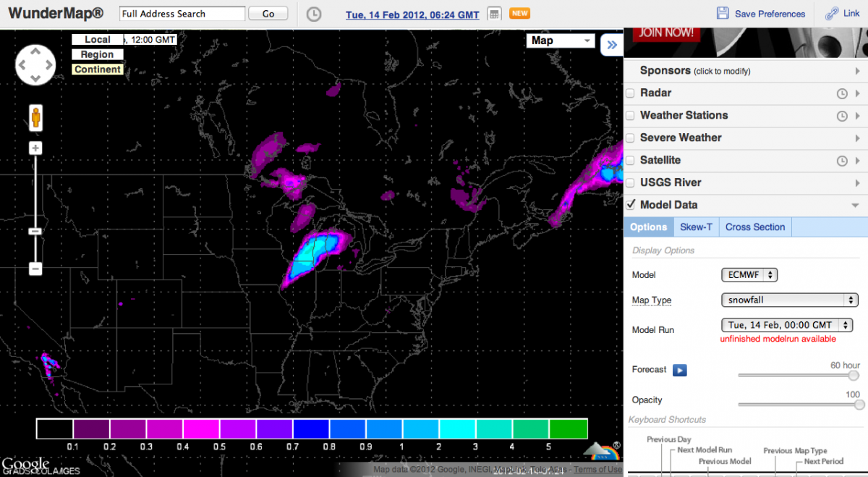Click the green 5 legend swatch
This screenshot has height=477, width=868.
(569, 429)
